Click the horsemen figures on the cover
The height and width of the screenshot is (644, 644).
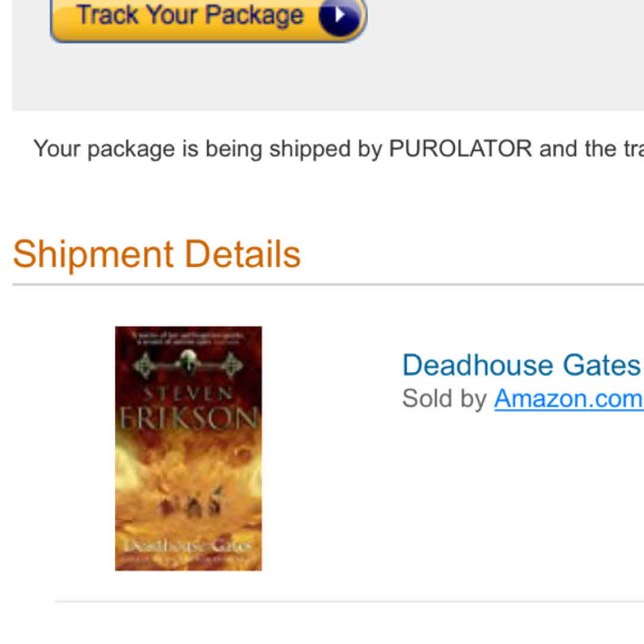pyautogui.click(x=190, y=503)
